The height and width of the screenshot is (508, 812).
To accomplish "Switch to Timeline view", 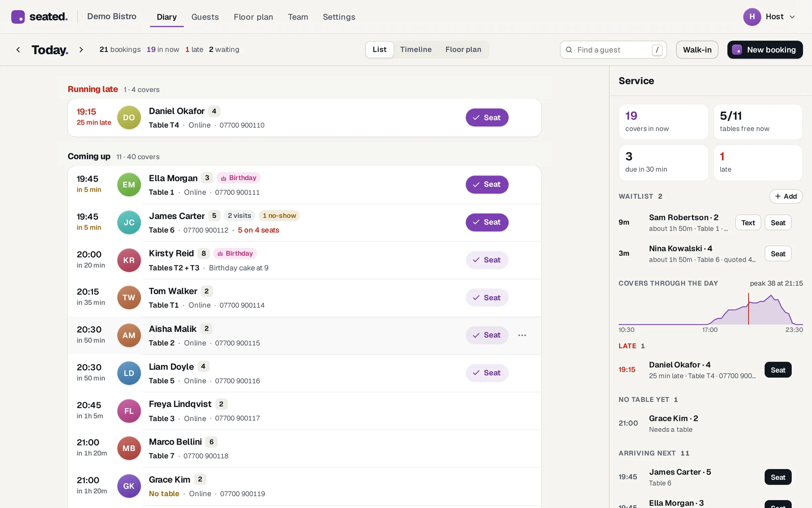I will pos(416,49).
